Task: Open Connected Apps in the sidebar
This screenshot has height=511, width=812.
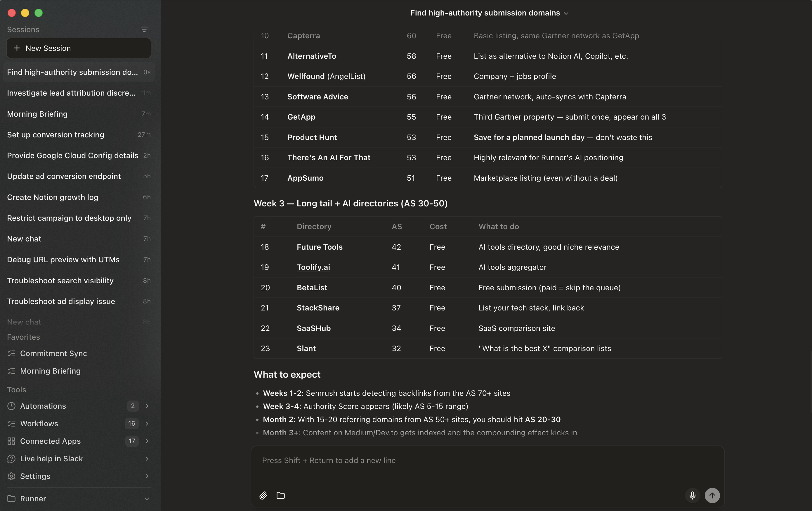Action: [50, 441]
